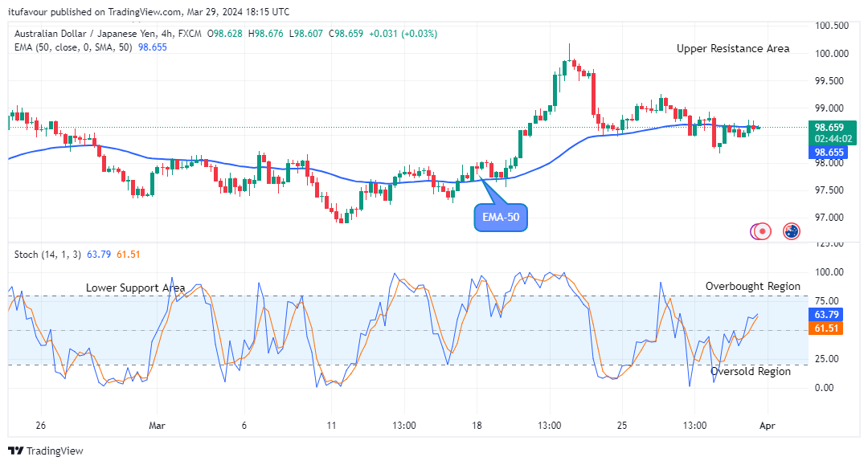
Task: Click the 18 date label on time axis
Action: pyautogui.click(x=477, y=426)
